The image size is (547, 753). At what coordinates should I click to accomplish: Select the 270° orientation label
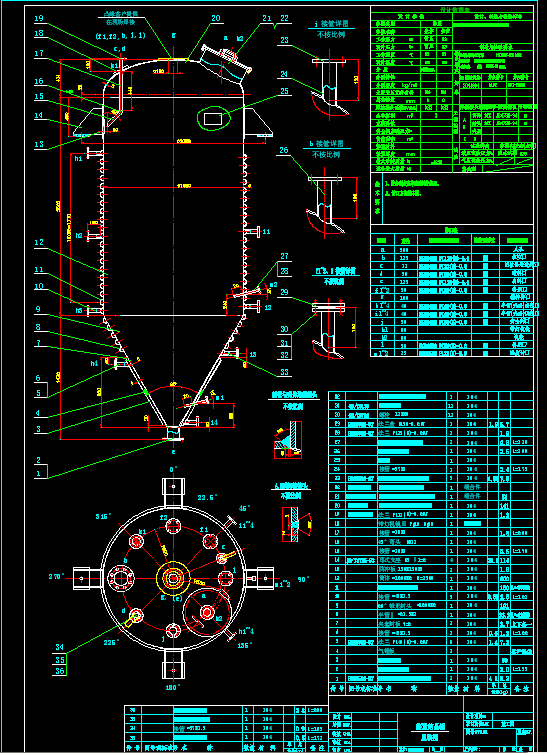[x=57, y=576]
